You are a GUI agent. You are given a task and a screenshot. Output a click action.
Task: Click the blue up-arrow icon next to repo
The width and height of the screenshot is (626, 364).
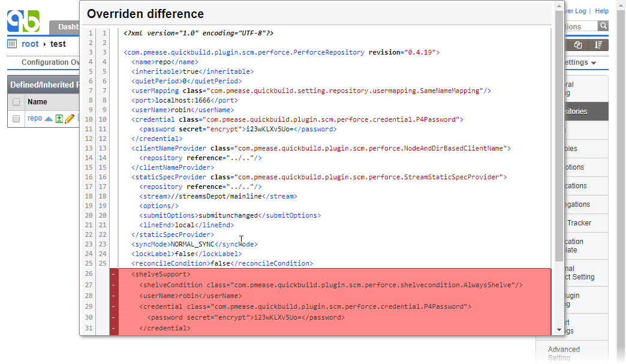pyautogui.click(x=49, y=119)
